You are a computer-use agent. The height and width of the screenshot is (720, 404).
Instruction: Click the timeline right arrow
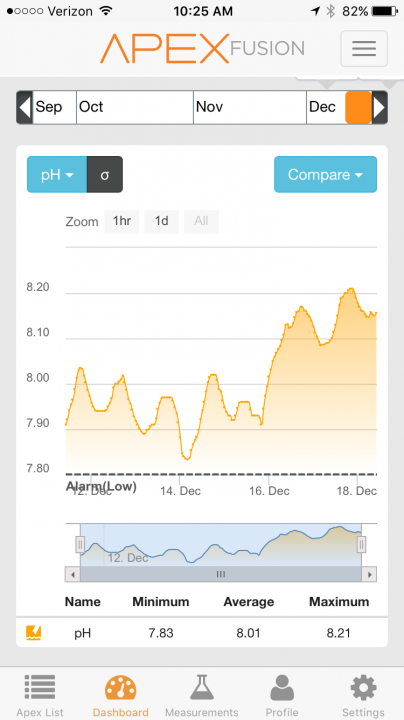click(x=380, y=107)
